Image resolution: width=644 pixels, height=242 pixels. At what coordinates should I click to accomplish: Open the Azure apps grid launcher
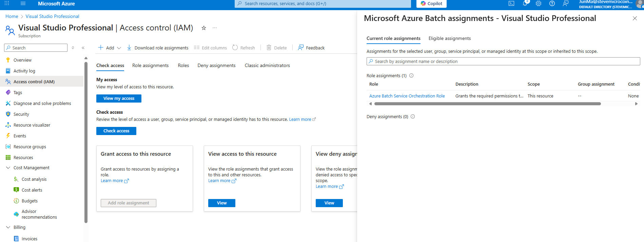tap(7, 3)
